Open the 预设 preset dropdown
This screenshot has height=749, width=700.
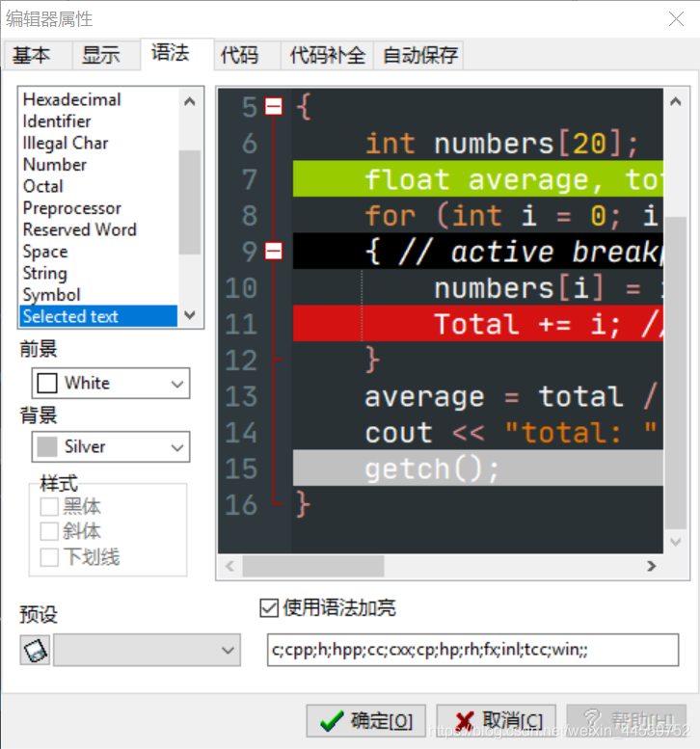pos(148,650)
